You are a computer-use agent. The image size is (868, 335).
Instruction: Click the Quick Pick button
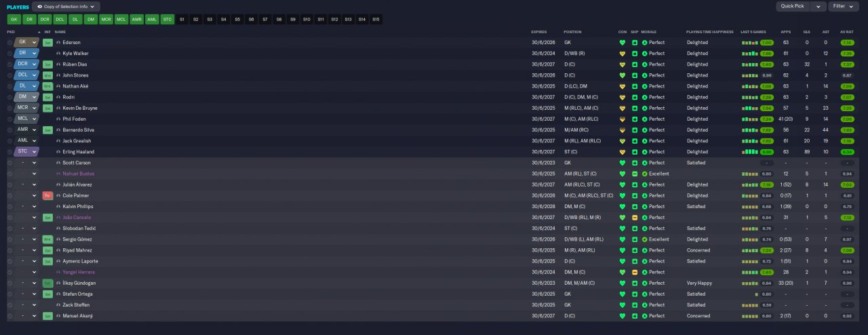point(793,6)
